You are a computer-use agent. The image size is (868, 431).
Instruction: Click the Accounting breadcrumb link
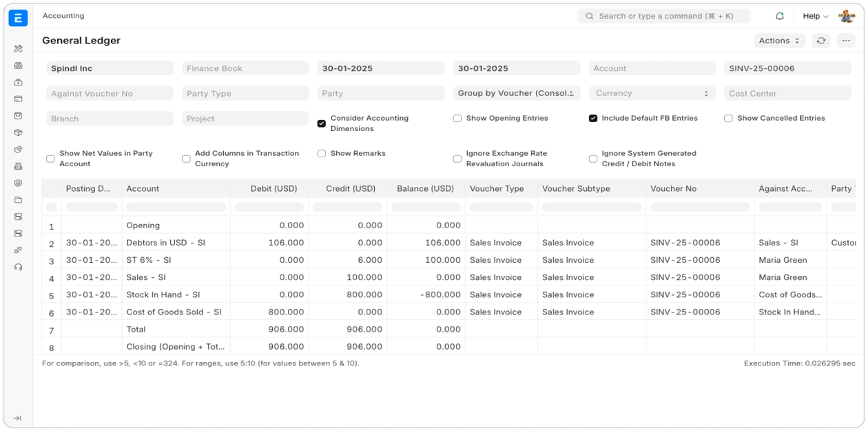63,16
